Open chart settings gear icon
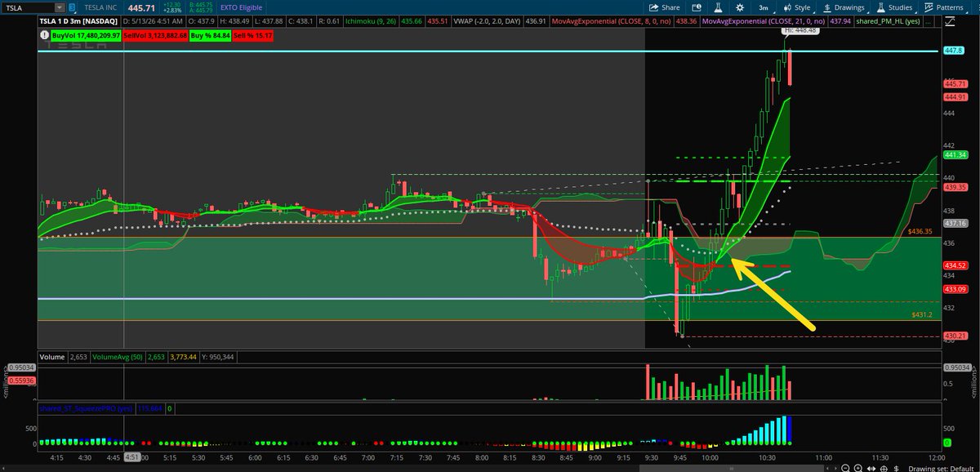Viewport: 980px width, 472px height. click(738, 7)
